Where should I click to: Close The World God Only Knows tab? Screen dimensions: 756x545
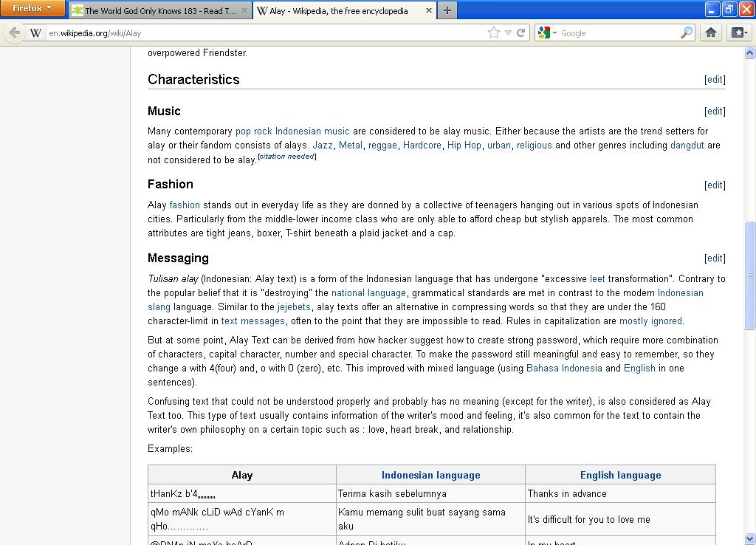pyautogui.click(x=244, y=10)
